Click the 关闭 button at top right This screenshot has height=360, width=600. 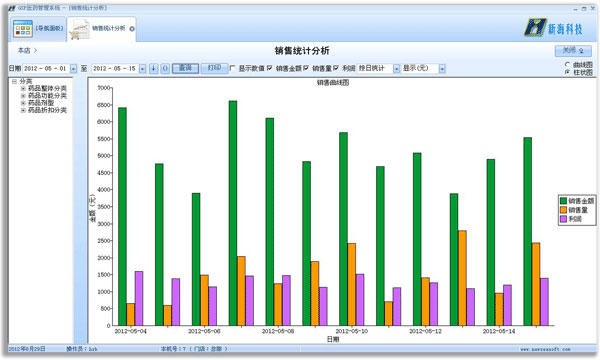pyautogui.click(x=573, y=50)
